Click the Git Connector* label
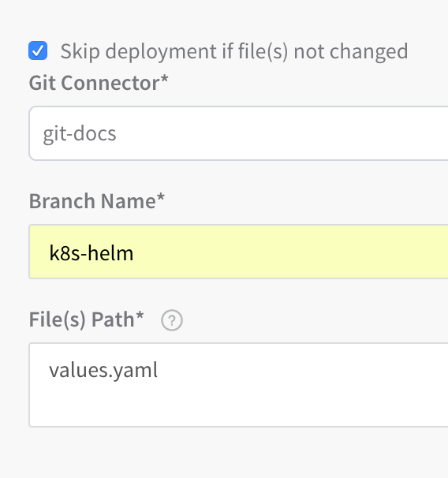The height and width of the screenshot is (478, 448). pyautogui.click(x=99, y=83)
